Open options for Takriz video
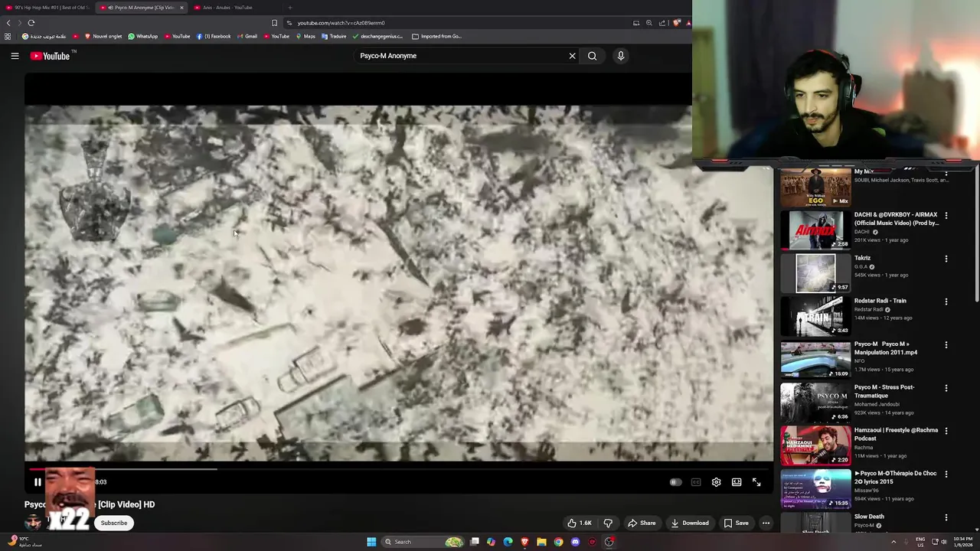Viewport: 980px width, 551px height. click(946, 259)
